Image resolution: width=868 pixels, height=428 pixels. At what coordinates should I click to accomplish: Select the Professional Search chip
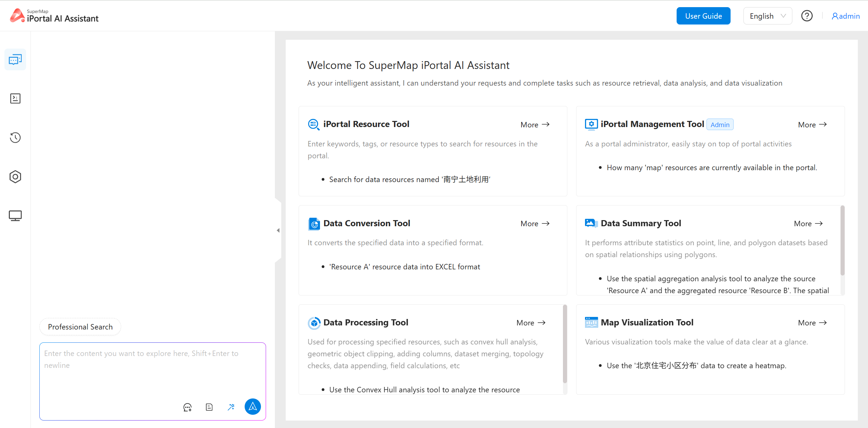click(x=80, y=327)
